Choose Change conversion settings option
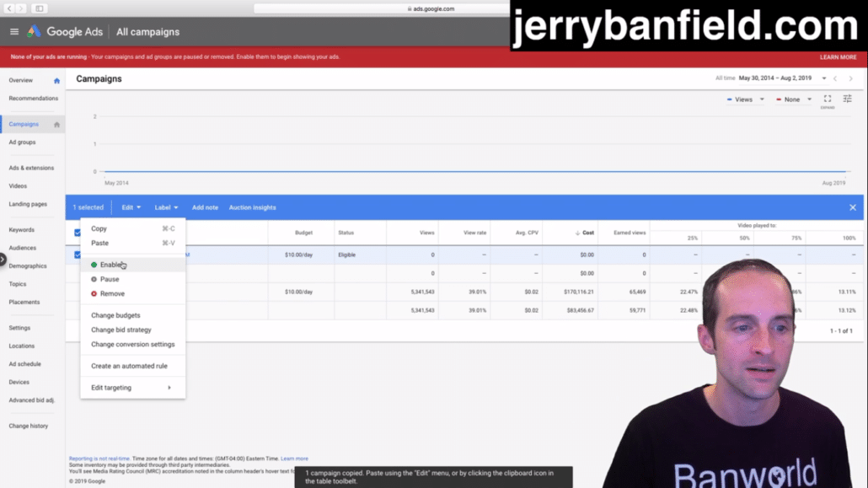The width and height of the screenshot is (868, 488). tap(133, 344)
